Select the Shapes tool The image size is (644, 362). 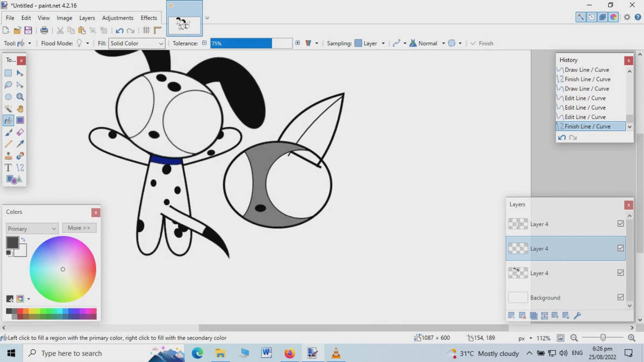pyautogui.click(x=14, y=179)
